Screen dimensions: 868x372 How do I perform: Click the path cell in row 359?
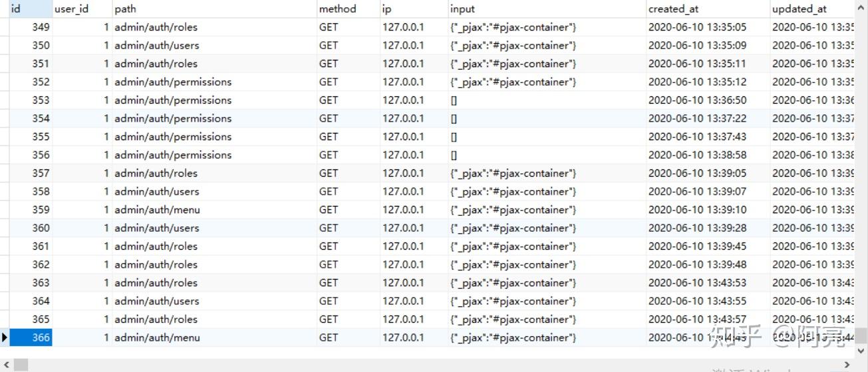(x=157, y=210)
